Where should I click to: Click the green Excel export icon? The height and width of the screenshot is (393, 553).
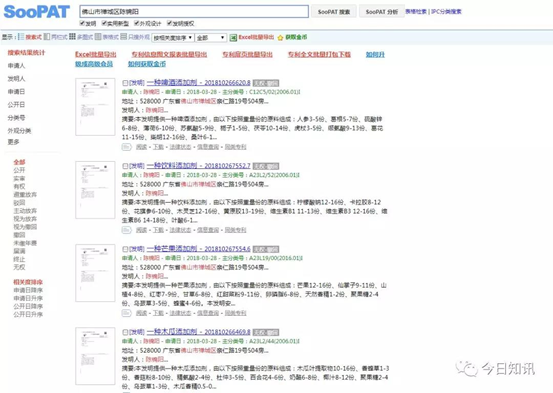tap(233, 37)
